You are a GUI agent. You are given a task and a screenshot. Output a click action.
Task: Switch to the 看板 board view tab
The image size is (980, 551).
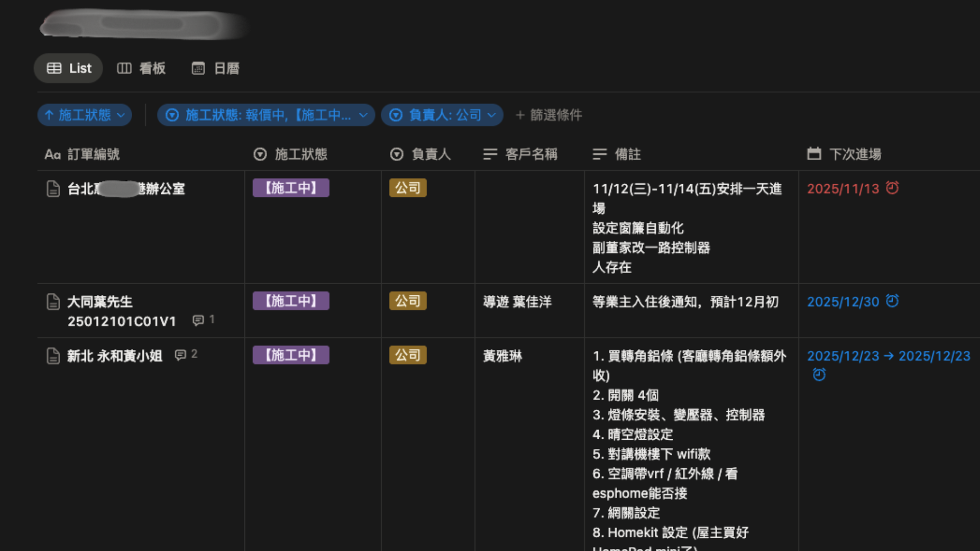click(x=141, y=68)
